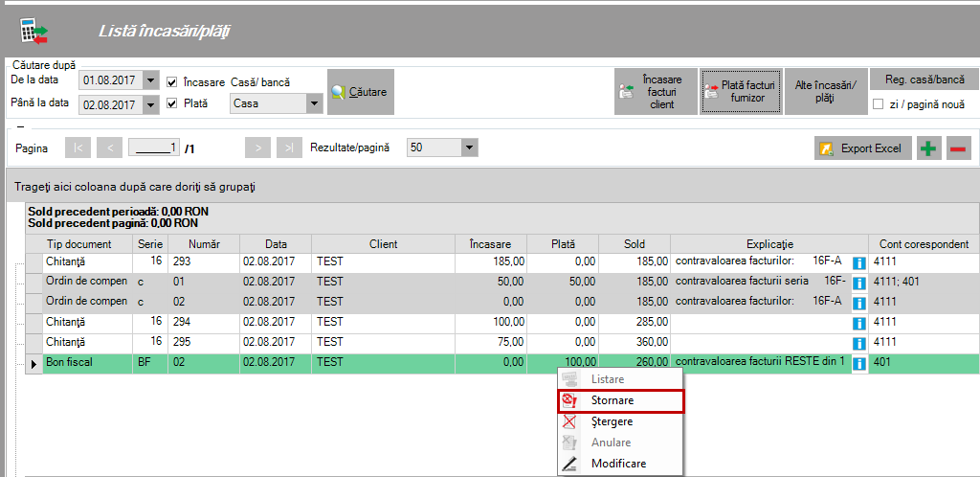The width and height of the screenshot is (980, 477).
Task: Open info icon on Ordin de compen 01 row
Action: (x=859, y=284)
